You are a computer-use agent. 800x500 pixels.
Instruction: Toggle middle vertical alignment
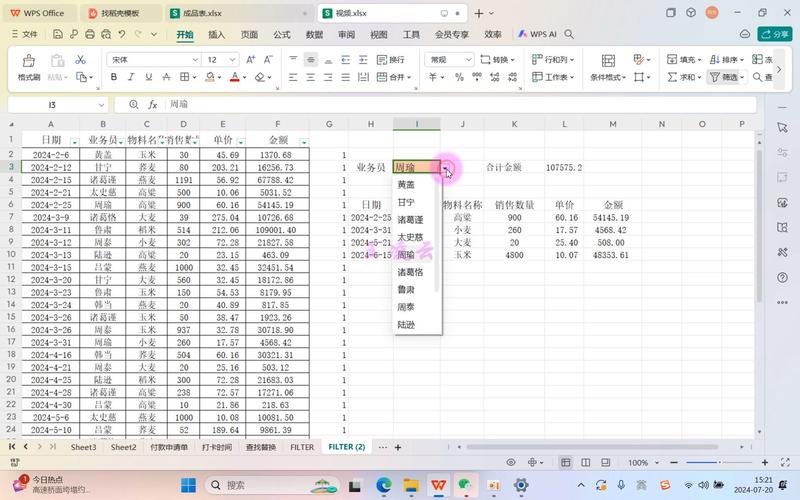311,60
